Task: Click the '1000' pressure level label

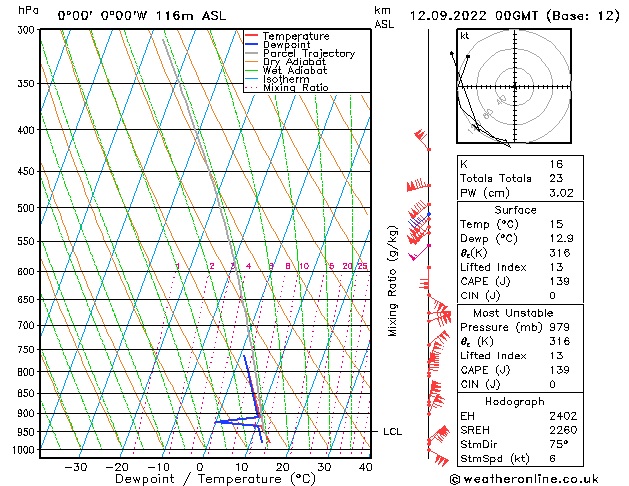Action: pos(24,450)
